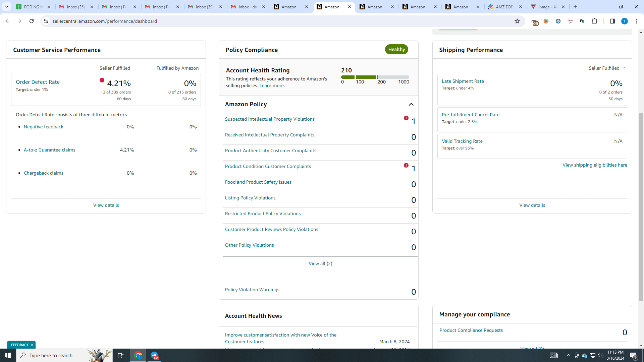
Task: Click the page vertical scrollbar thumb
Action: click(641, 207)
